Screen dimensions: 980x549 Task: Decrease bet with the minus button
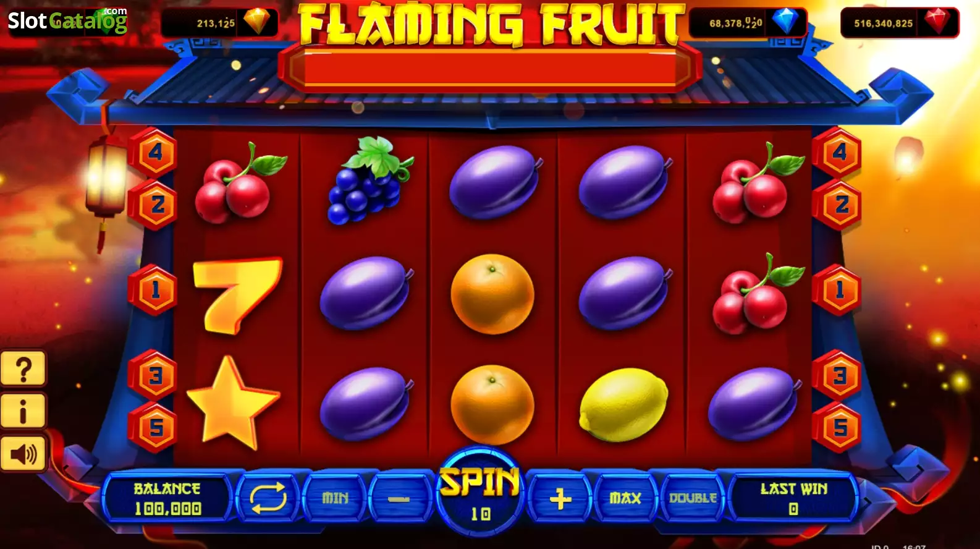tap(399, 498)
